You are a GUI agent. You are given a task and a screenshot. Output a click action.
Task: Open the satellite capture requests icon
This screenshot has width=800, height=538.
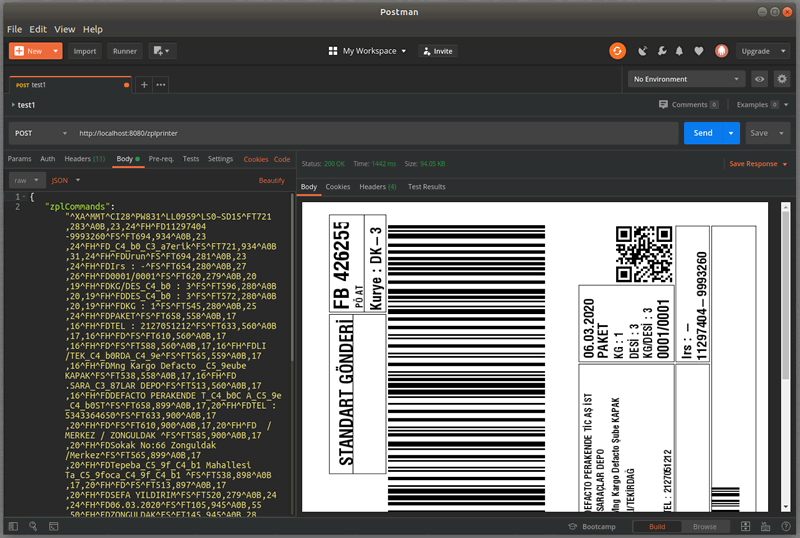tap(643, 51)
